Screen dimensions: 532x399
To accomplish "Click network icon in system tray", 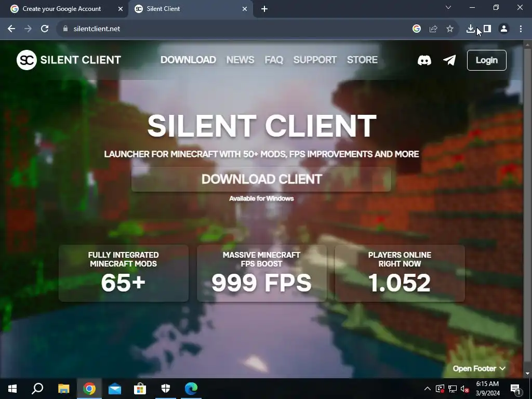I will [453, 389].
